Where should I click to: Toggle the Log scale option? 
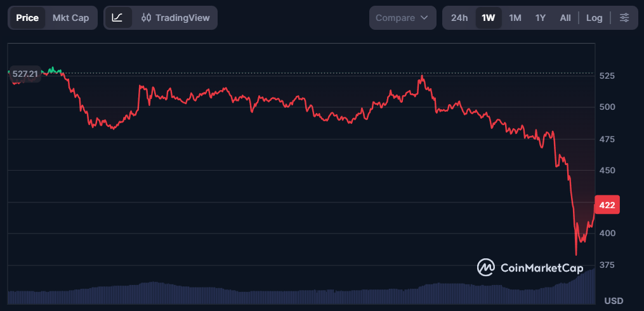pos(594,18)
